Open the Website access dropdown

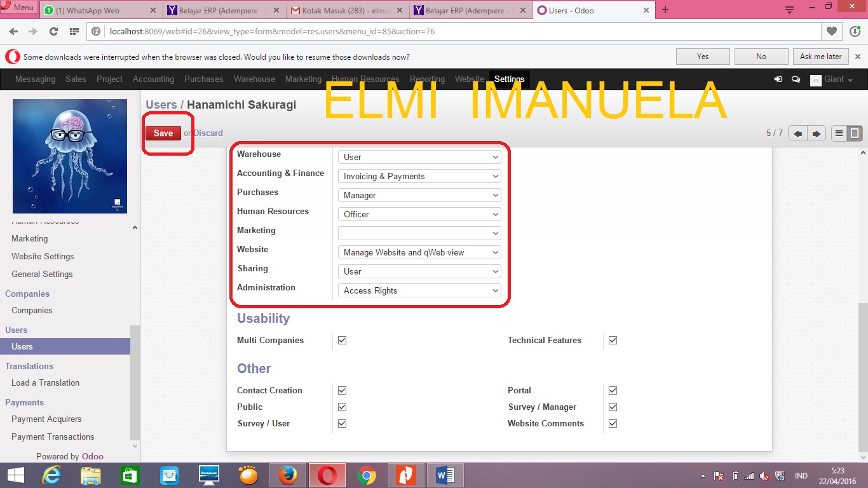coord(419,252)
